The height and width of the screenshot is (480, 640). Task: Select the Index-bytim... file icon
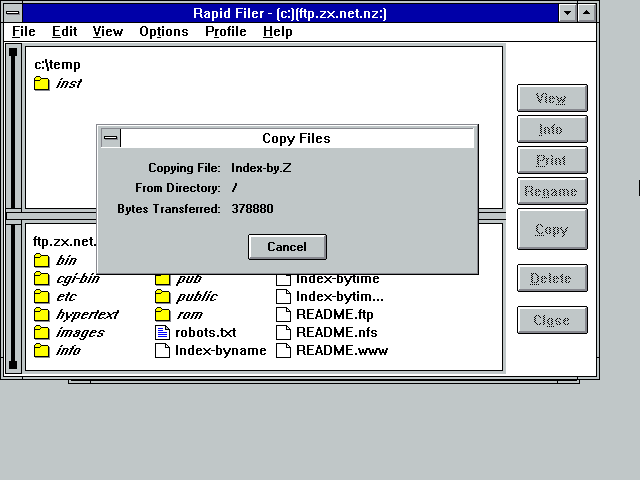click(283, 296)
